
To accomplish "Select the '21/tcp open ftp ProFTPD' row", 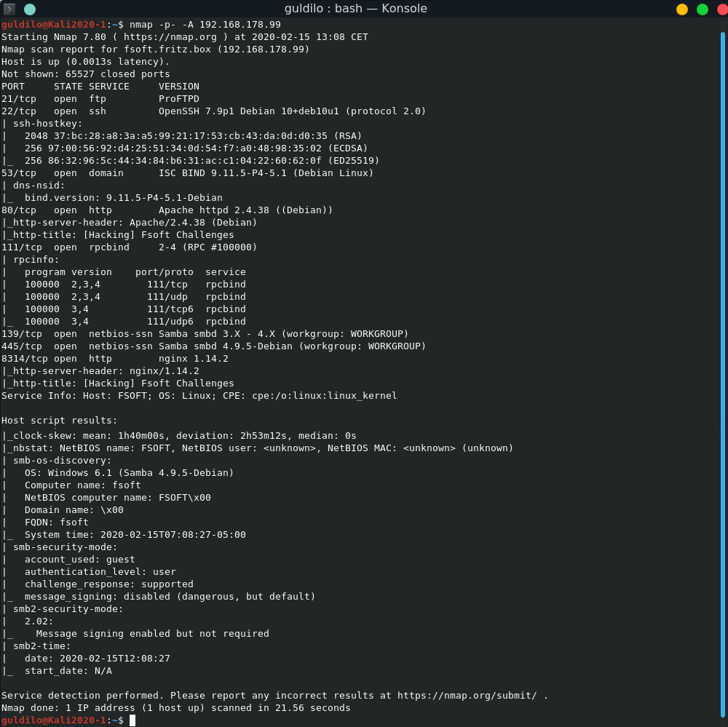I will (x=100, y=99).
